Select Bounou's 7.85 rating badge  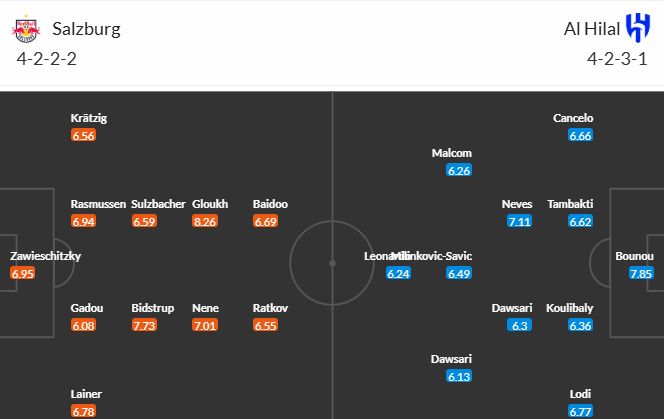[x=641, y=273]
